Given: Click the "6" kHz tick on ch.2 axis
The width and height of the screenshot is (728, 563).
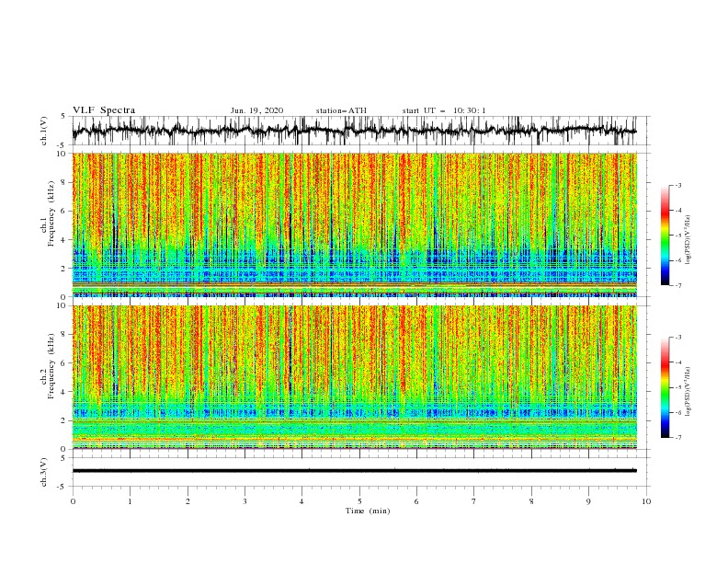Looking at the screenshot, I should pyautogui.click(x=64, y=363).
